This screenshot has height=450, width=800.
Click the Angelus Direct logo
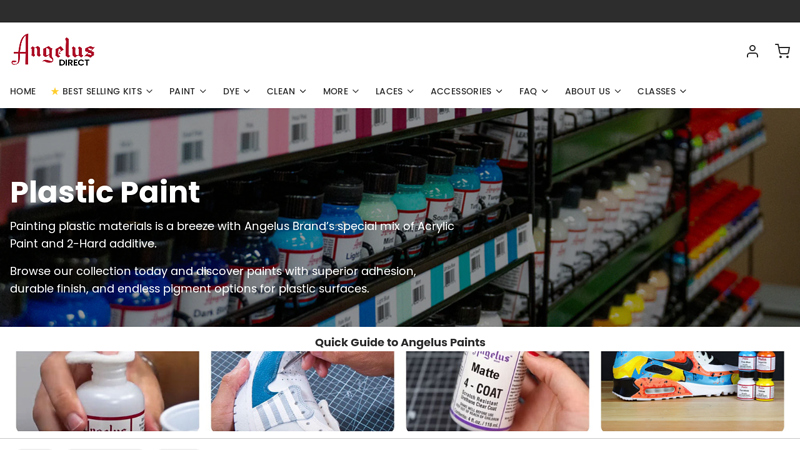point(53,50)
